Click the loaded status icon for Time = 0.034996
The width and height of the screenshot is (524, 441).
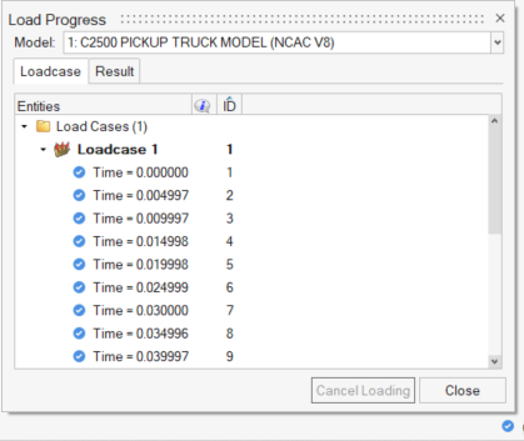79,333
